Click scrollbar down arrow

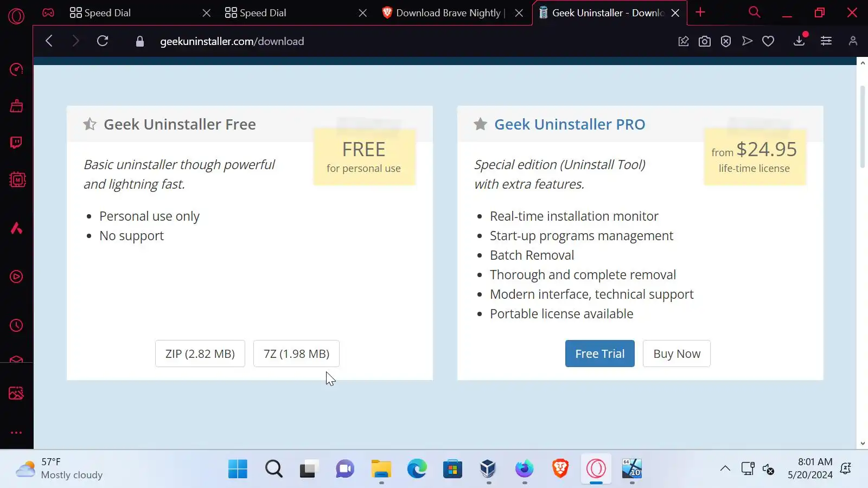[x=862, y=444]
